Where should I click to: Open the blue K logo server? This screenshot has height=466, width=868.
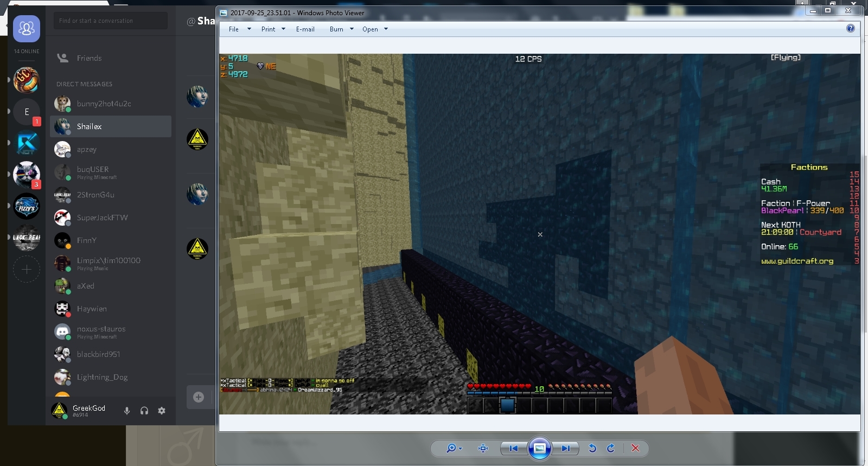coord(27,143)
